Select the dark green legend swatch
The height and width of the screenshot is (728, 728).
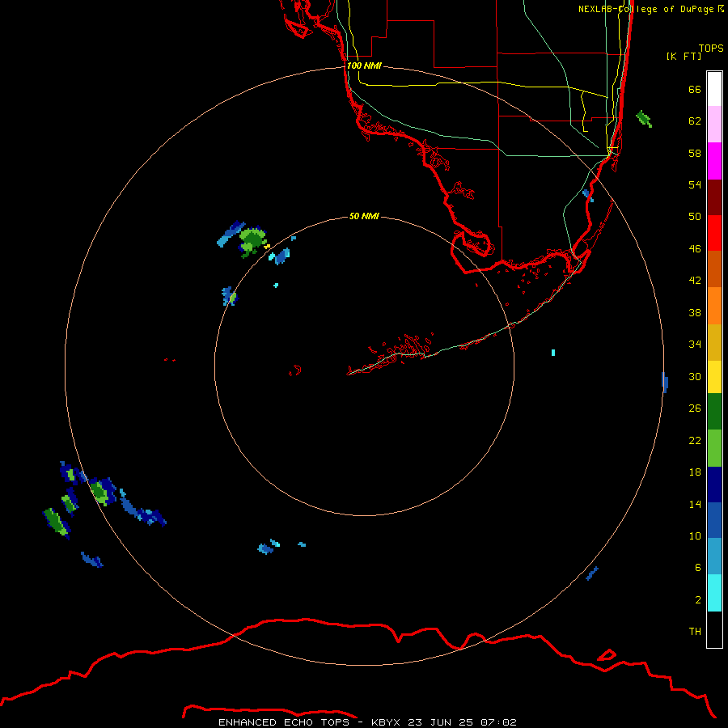click(714, 412)
